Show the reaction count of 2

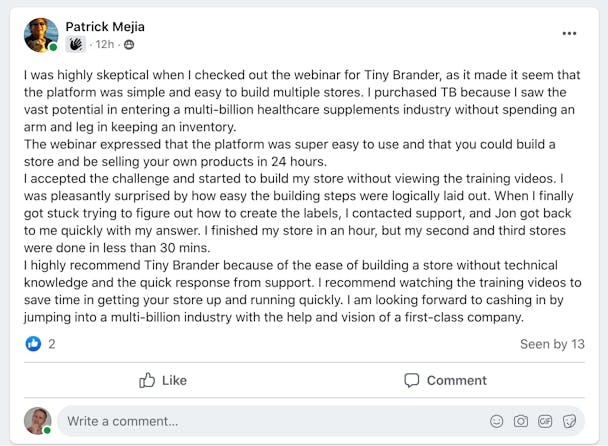[x=52, y=344]
